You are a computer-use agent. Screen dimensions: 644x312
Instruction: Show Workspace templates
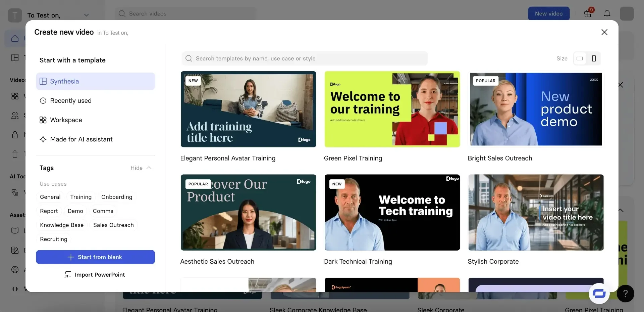[x=95, y=120]
